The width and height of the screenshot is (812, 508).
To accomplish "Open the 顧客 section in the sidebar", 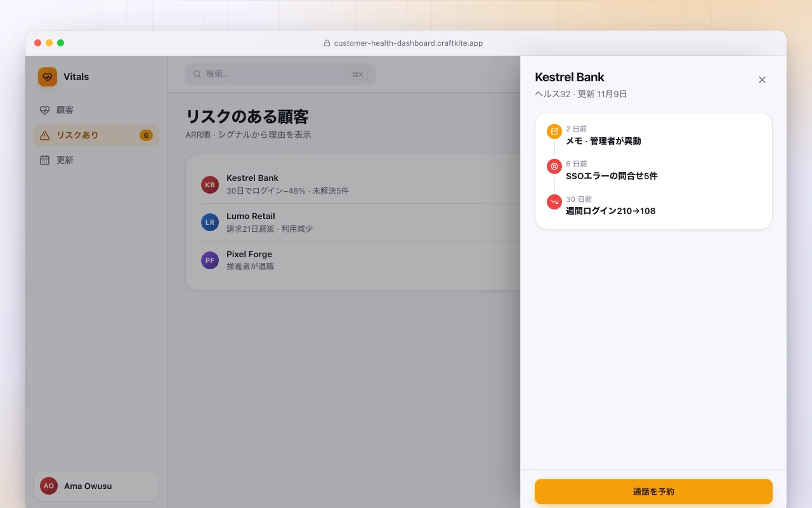I will pyautogui.click(x=96, y=110).
